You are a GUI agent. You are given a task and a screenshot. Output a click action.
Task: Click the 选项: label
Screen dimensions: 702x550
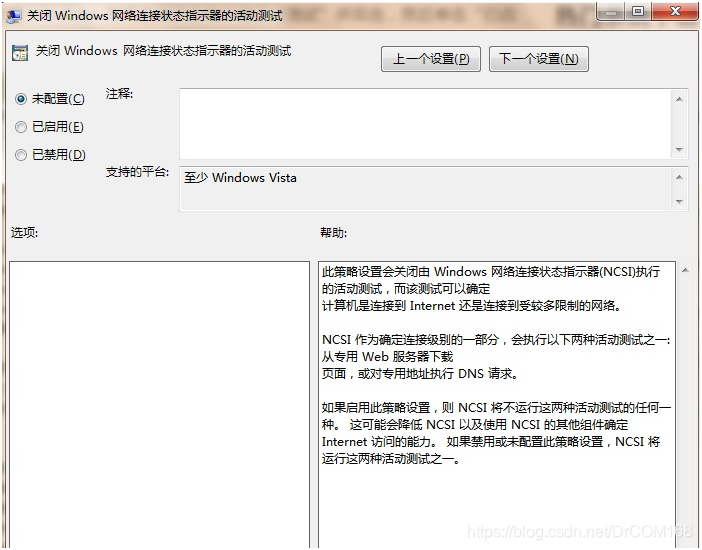point(24,232)
